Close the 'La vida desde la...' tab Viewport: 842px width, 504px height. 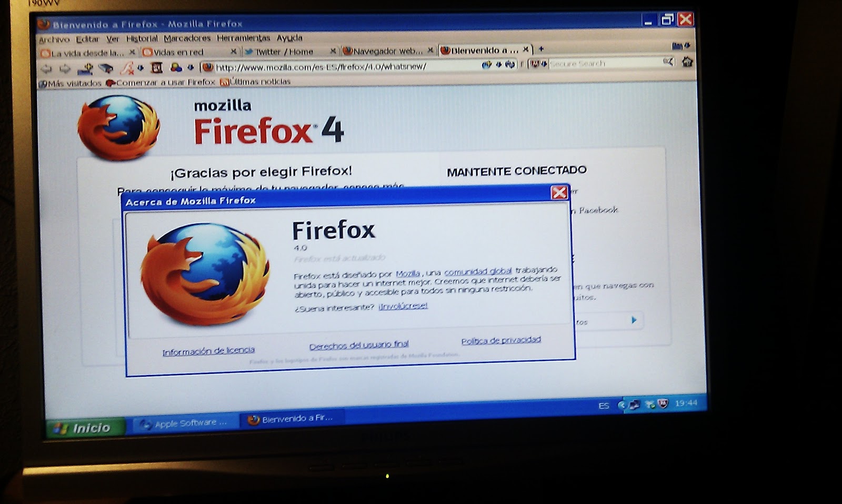[x=132, y=52]
